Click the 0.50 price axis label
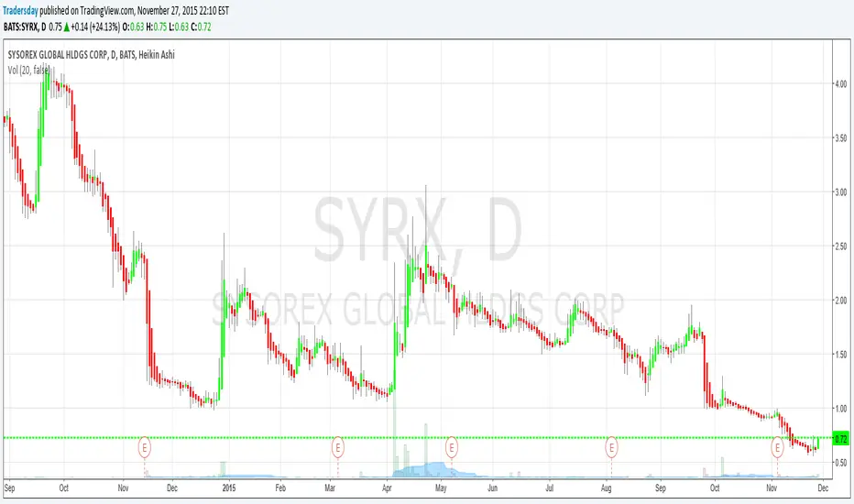This screenshot has width=854, height=504. coord(840,463)
